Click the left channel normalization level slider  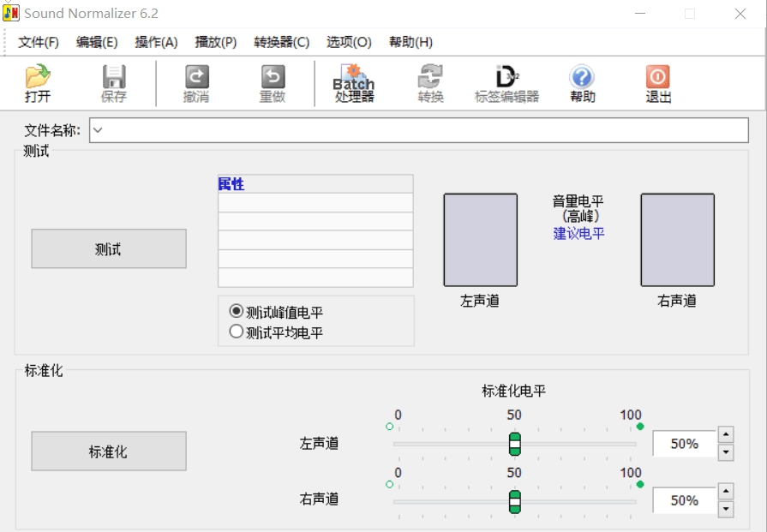514,444
